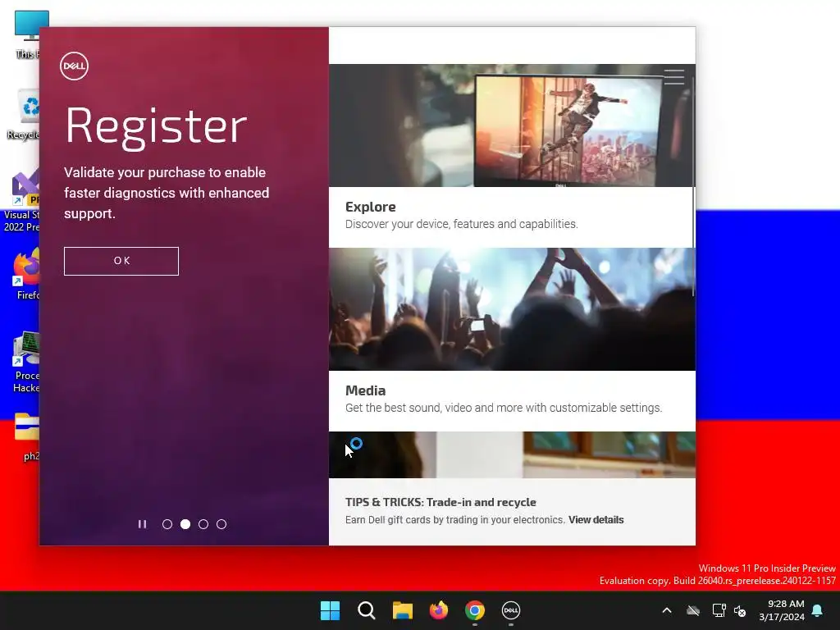Open the notification bell icon
The height and width of the screenshot is (630, 840).
click(x=818, y=610)
